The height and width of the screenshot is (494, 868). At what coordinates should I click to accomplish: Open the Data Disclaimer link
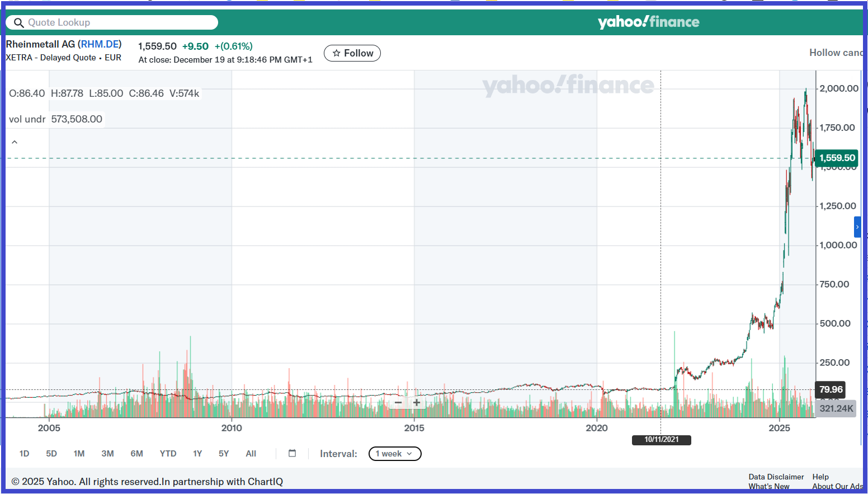(776, 477)
